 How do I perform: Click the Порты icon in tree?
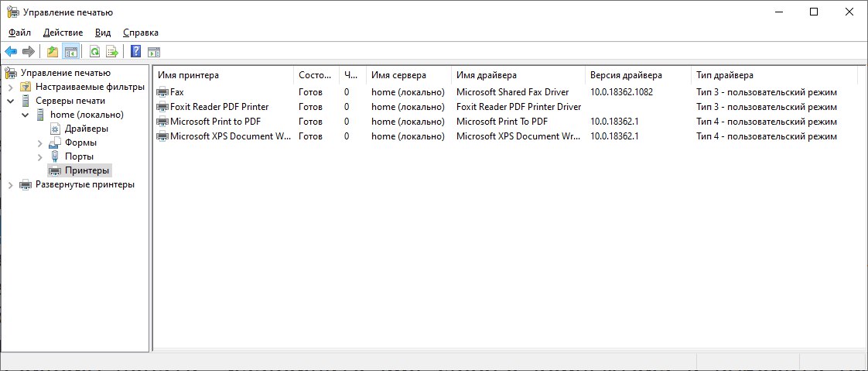pyautogui.click(x=55, y=156)
